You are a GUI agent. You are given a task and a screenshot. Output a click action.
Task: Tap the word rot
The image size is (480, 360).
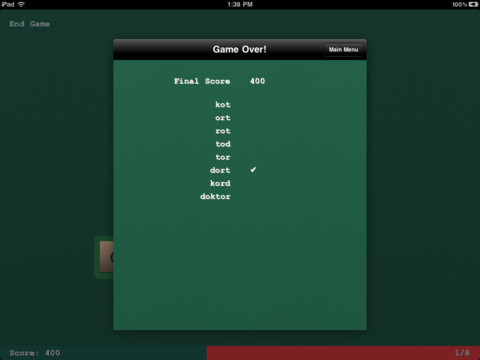223,131
